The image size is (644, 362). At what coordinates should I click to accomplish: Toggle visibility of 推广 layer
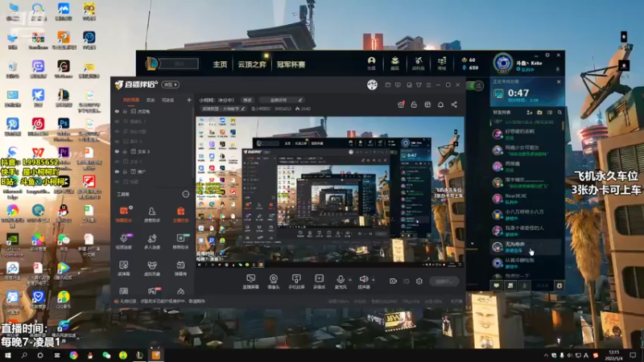click(x=117, y=171)
